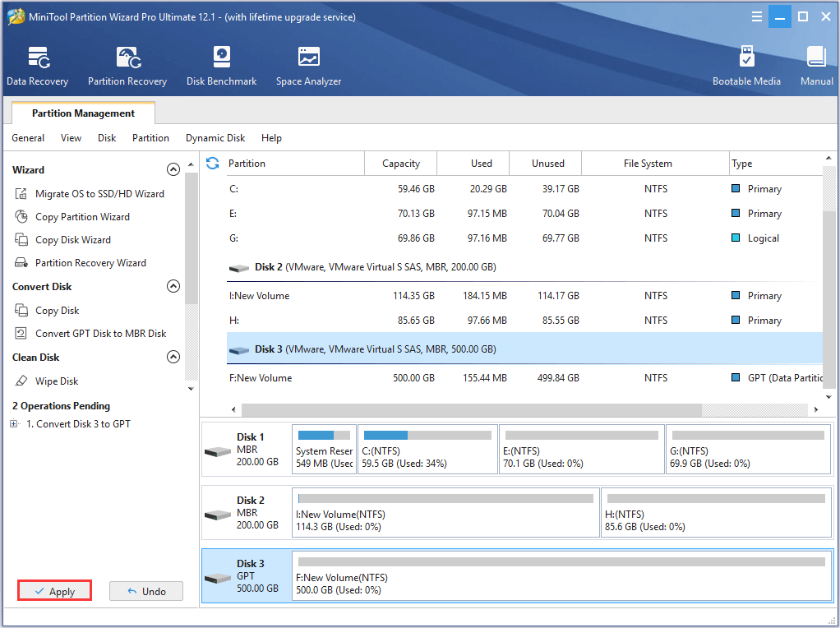This screenshot has width=840, height=628.
Task: Select Migrate OS to SSD/HD Wizard
Action: pos(99,194)
